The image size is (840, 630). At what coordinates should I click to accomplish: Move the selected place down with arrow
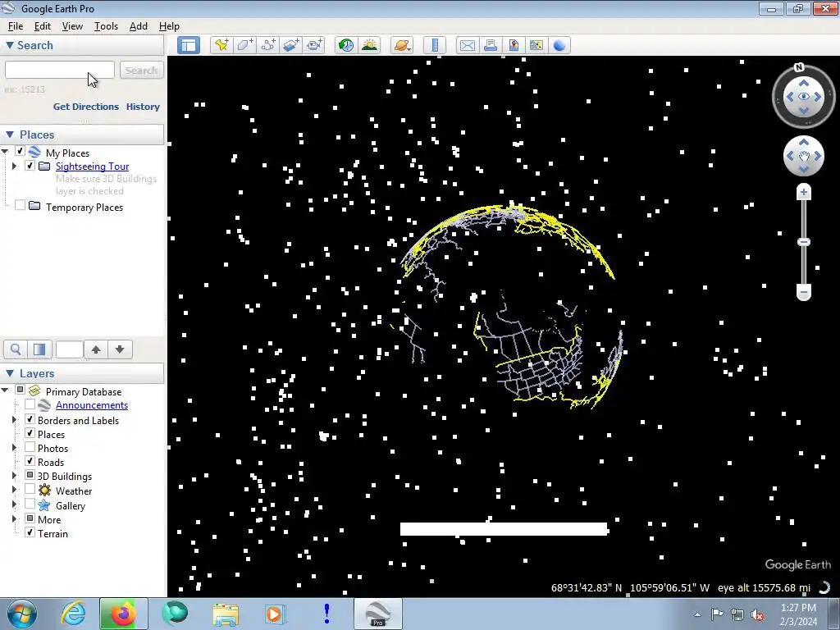tap(120, 349)
